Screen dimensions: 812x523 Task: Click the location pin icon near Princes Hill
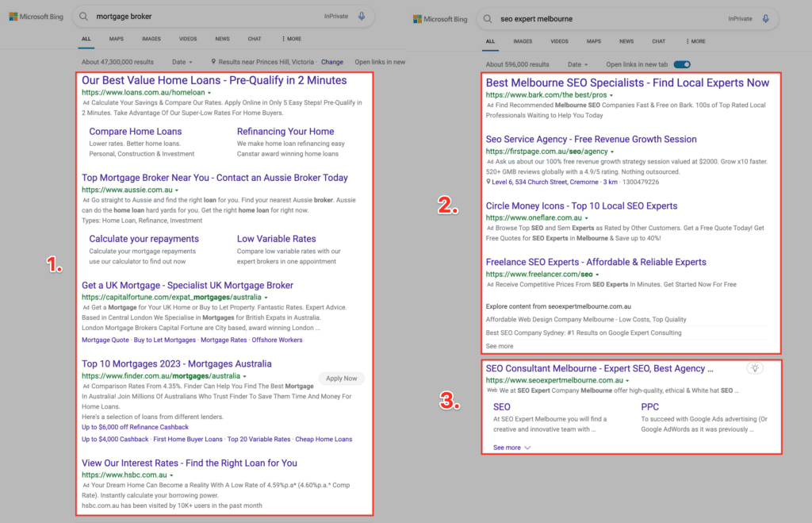(213, 62)
